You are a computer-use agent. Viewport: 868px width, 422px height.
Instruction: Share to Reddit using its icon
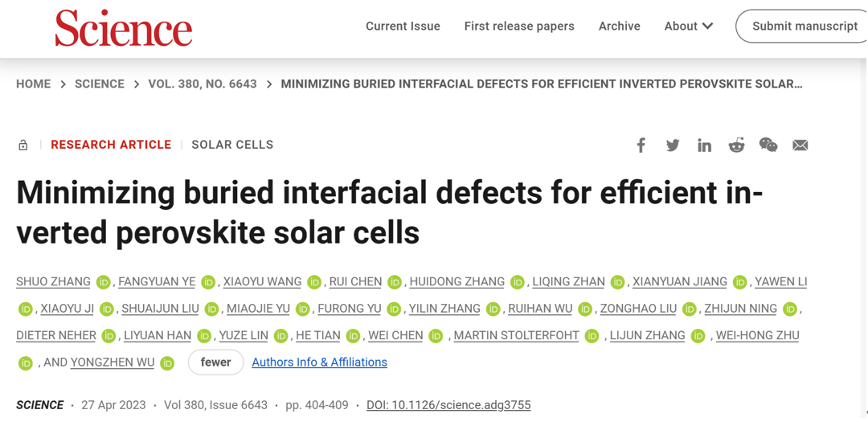[x=736, y=145]
